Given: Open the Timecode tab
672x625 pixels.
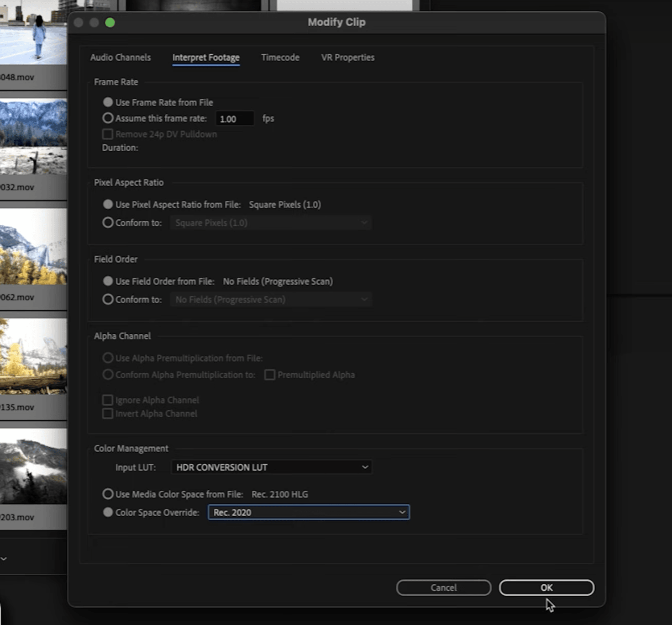Looking at the screenshot, I should (280, 58).
